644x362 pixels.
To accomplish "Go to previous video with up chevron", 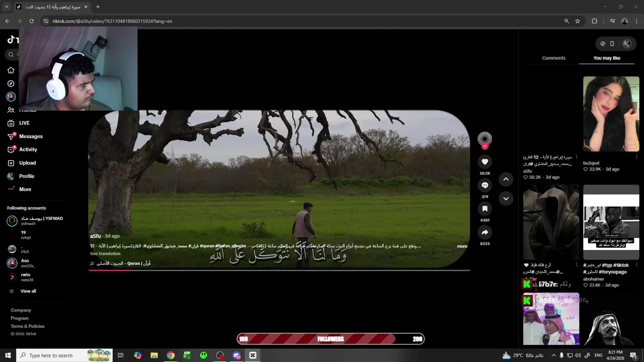I will (506, 179).
